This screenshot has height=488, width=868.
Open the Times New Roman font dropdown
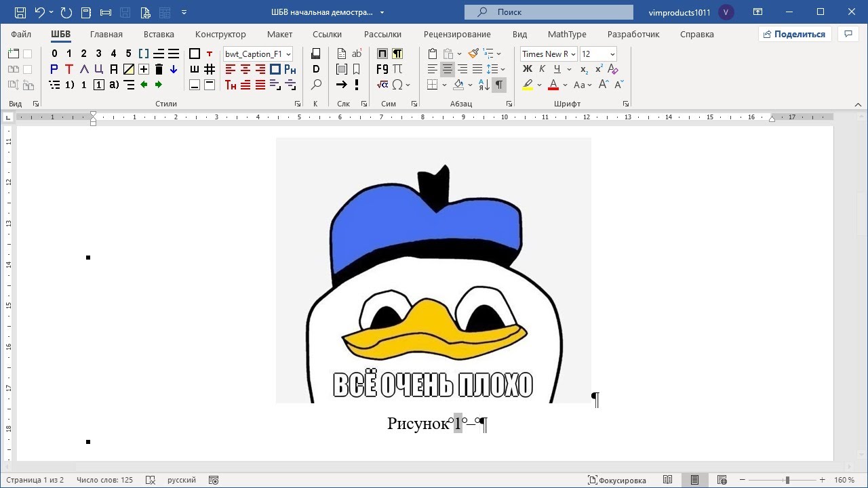point(573,54)
